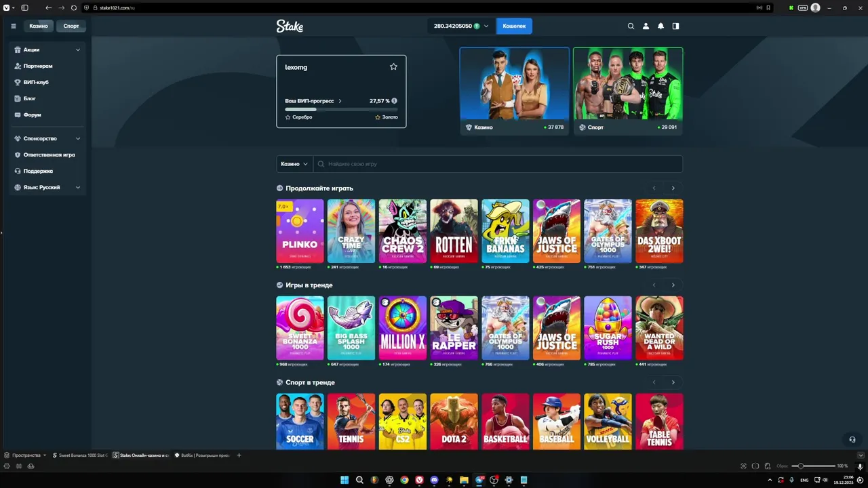Bookmark the page in the address bar

(x=768, y=7)
